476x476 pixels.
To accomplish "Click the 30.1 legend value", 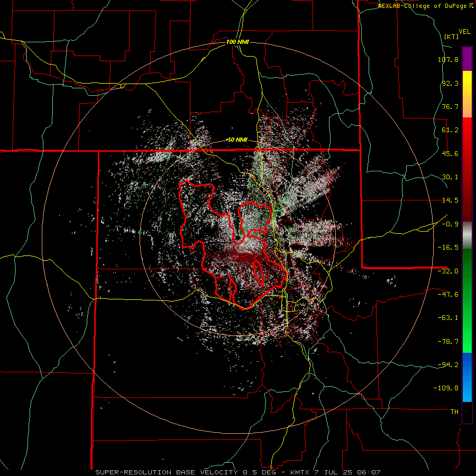I will (450, 177).
